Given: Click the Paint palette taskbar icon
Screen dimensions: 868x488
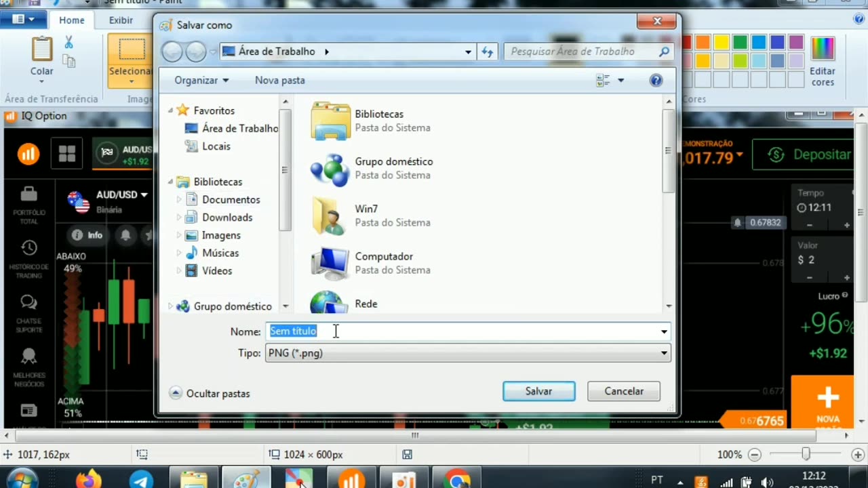Looking at the screenshot, I should click(246, 479).
